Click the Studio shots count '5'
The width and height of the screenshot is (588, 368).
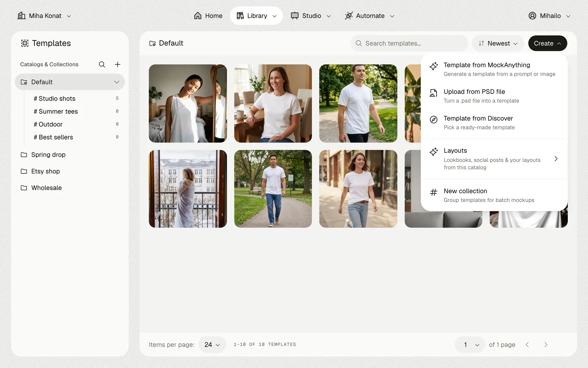(117, 98)
